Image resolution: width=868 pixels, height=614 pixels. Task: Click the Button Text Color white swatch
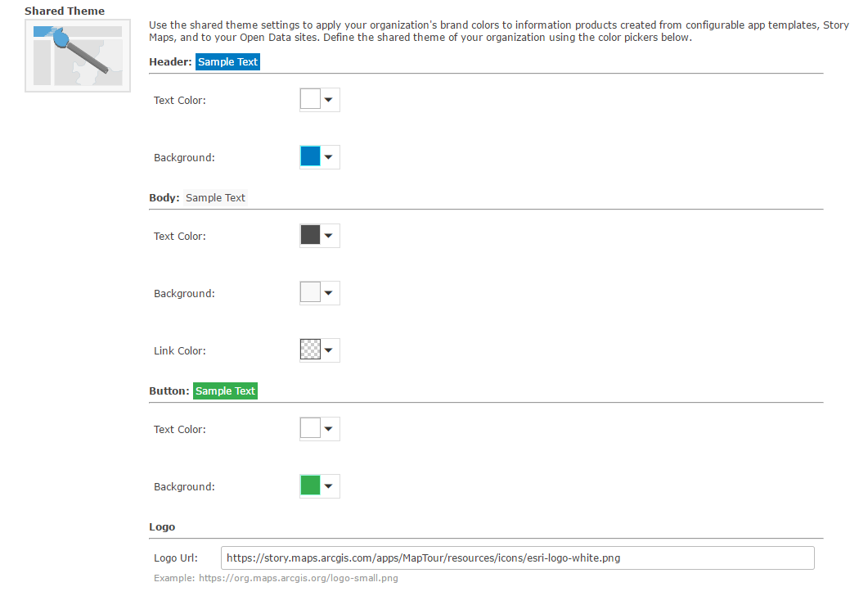coord(310,429)
